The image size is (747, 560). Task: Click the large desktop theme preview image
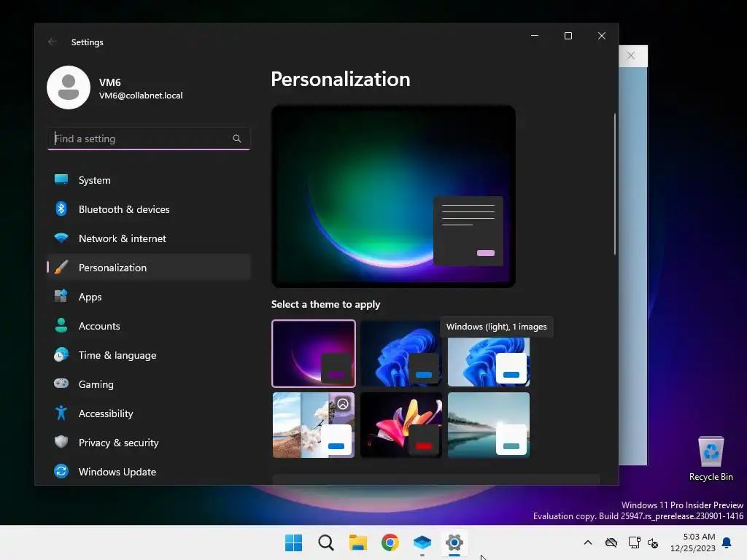[x=393, y=196]
